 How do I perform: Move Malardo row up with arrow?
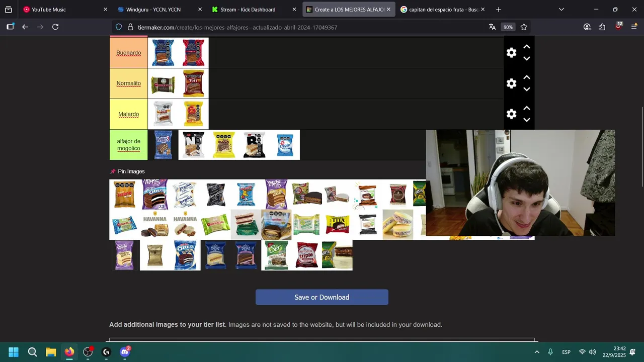click(x=527, y=108)
